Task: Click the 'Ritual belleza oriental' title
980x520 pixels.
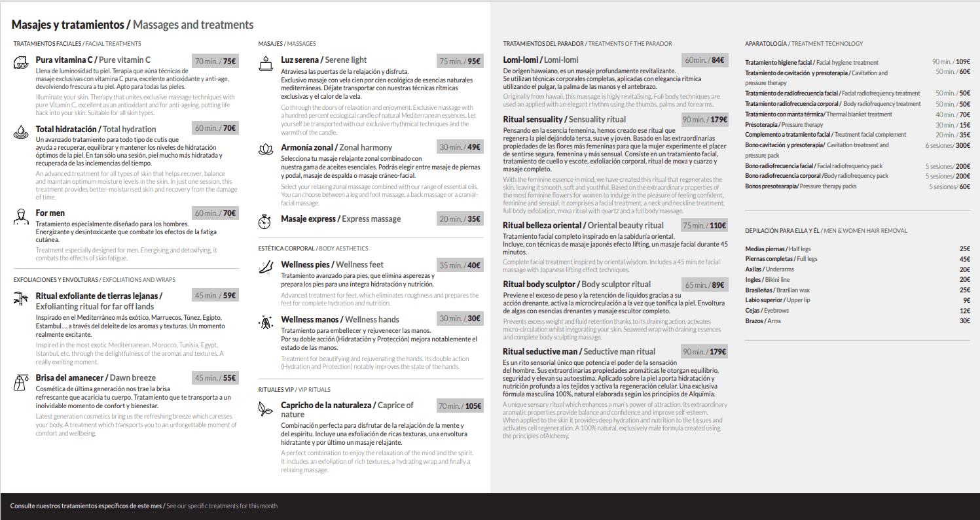Action: coord(583,225)
